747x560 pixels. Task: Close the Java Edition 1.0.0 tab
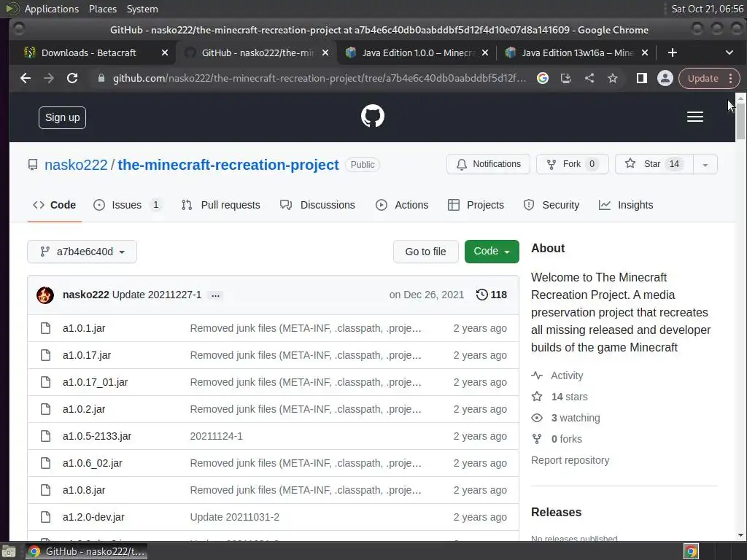pos(485,52)
